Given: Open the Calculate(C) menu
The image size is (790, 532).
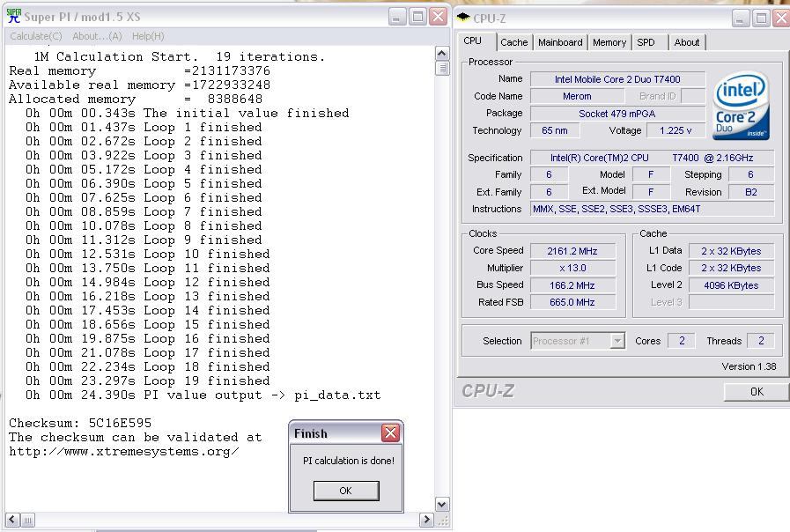Looking at the screenshot, I should point(36,36).
